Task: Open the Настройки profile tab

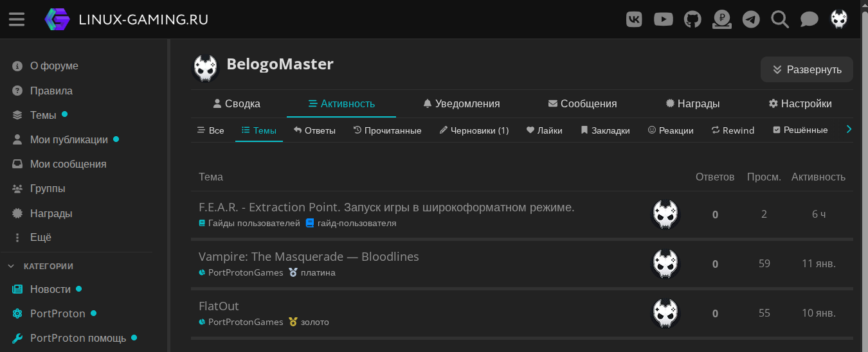Action: coord(800,103)
